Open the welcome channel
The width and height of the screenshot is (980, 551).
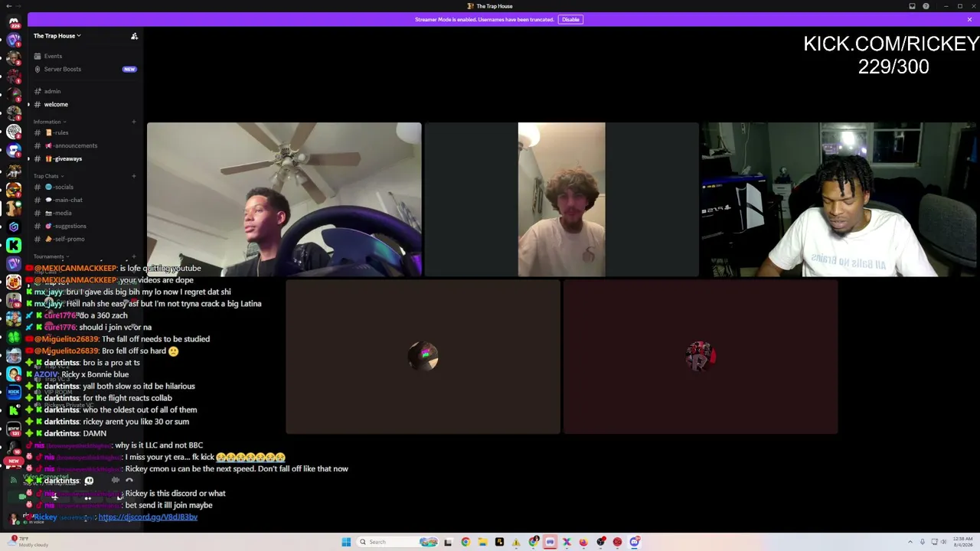(56, 104)
